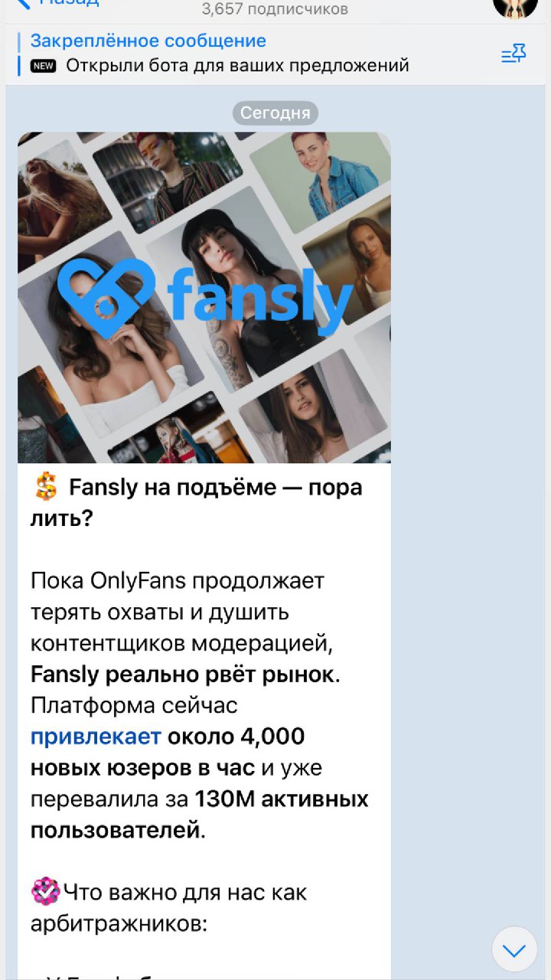The height and width of the screenshot is (980, 551).
Task: Go back using the Назад arrow
Action: (57, 2)
